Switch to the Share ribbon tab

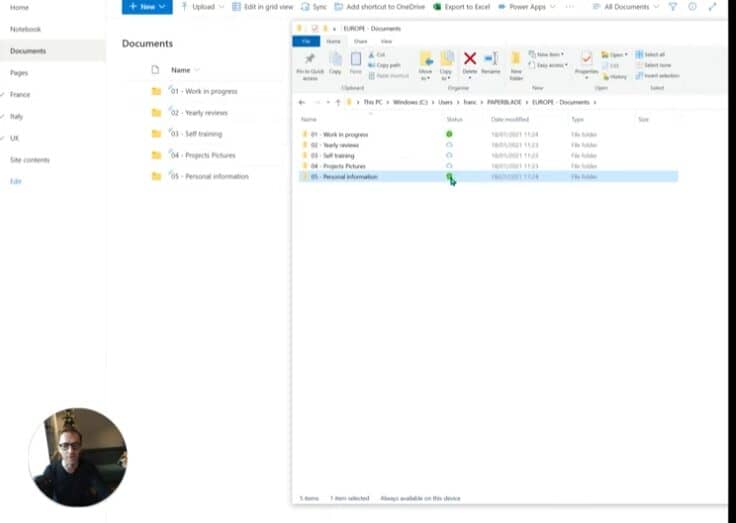pos(360,41)
